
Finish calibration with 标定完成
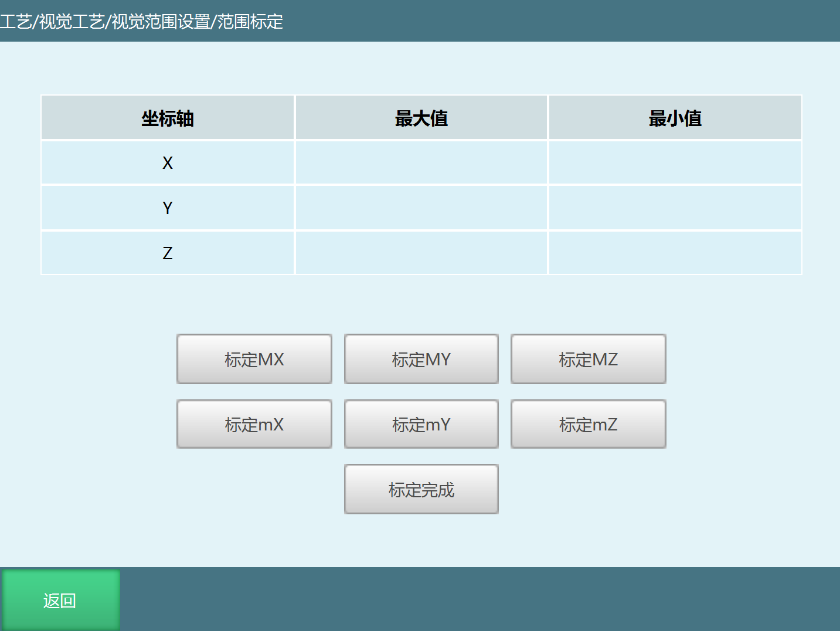tap(421, 489)
